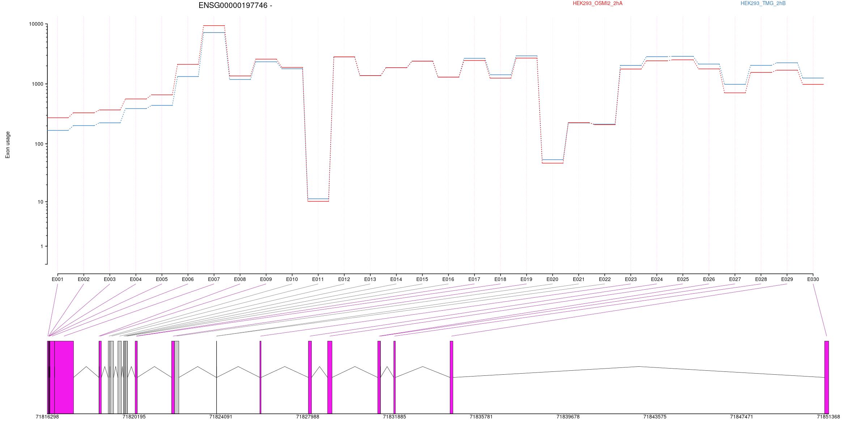Click exon label E022
This screenshot has height=434, width=868.
pyautogui.click(x=605, y=279)
